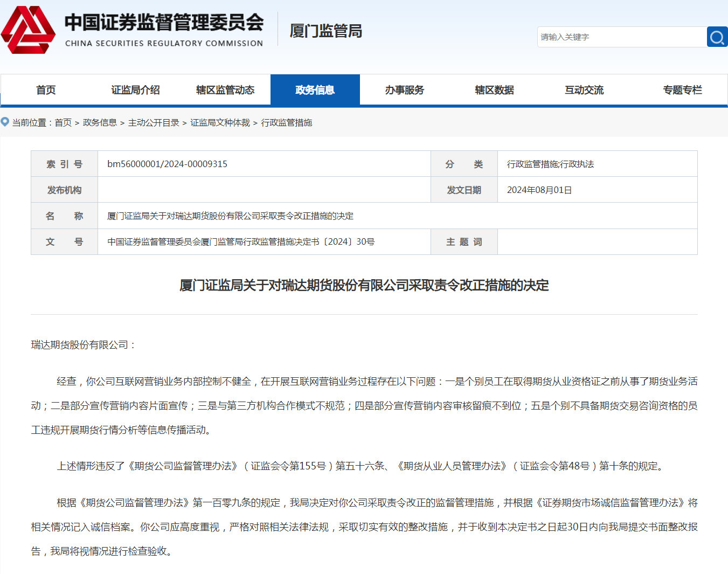Open the 辖区监管动态 navigation tab

(225, 90)
